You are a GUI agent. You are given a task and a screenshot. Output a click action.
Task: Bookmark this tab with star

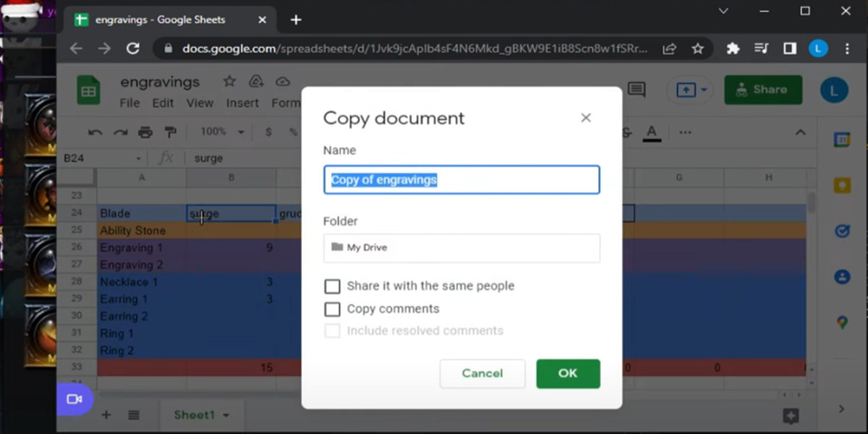coord(697,48)
